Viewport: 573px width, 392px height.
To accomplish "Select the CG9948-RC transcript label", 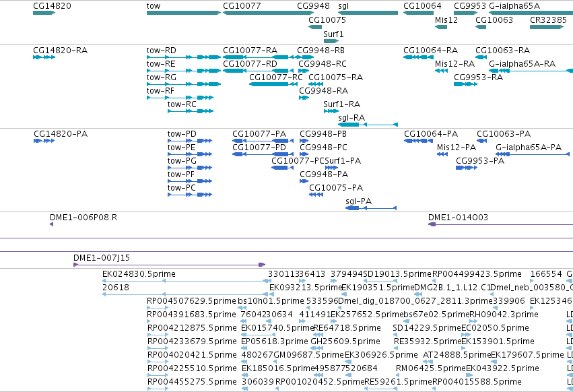I will 323,63.
